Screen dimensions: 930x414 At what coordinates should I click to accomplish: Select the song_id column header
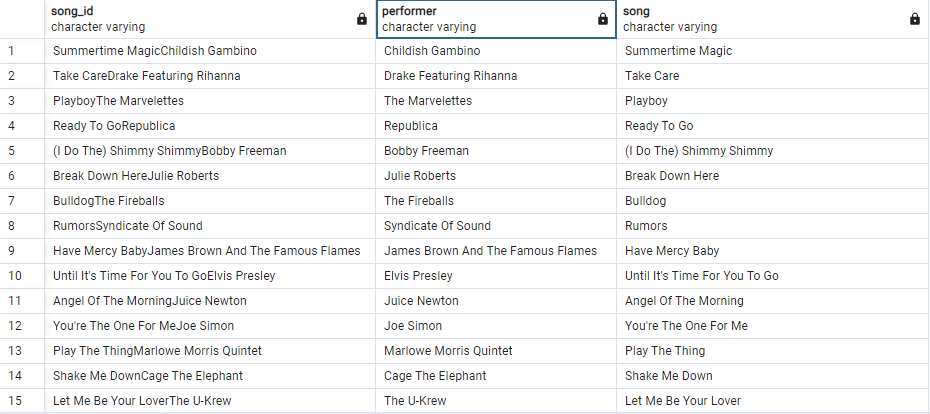pos(200,19)
